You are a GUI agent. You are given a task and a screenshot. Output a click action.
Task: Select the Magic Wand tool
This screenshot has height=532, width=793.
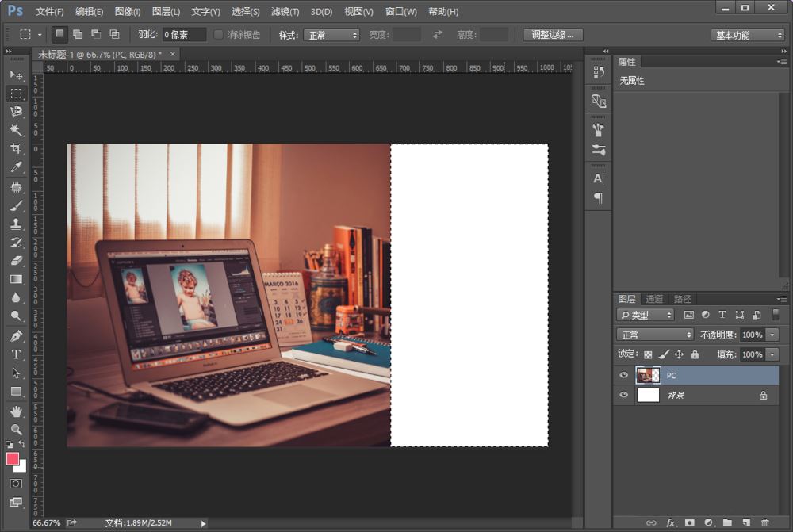tap(16, 130)
